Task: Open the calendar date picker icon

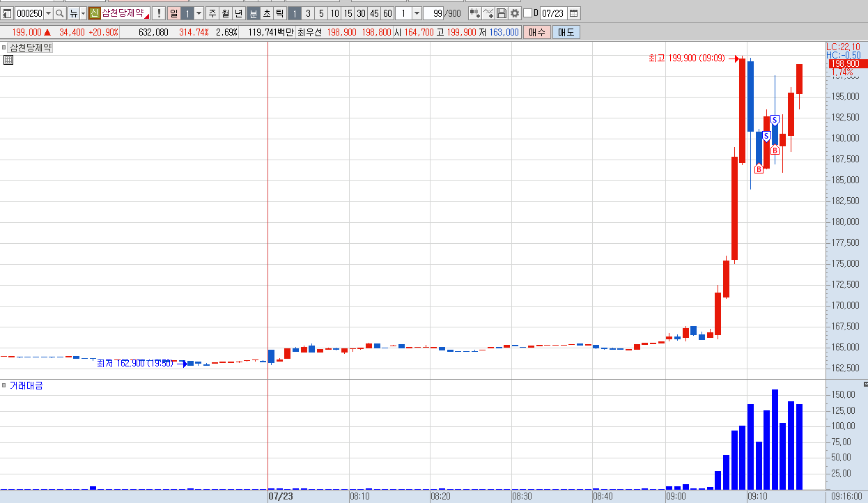Action: point(574,13)
